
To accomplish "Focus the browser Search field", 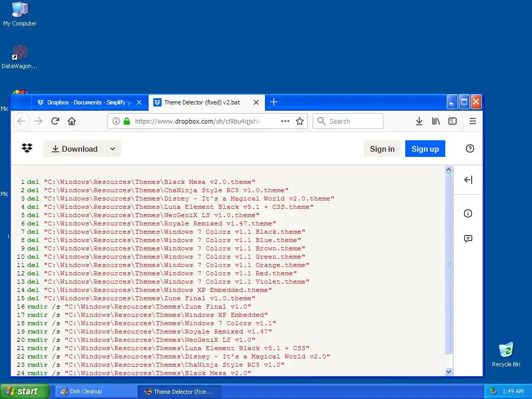I will coord(348,121).
